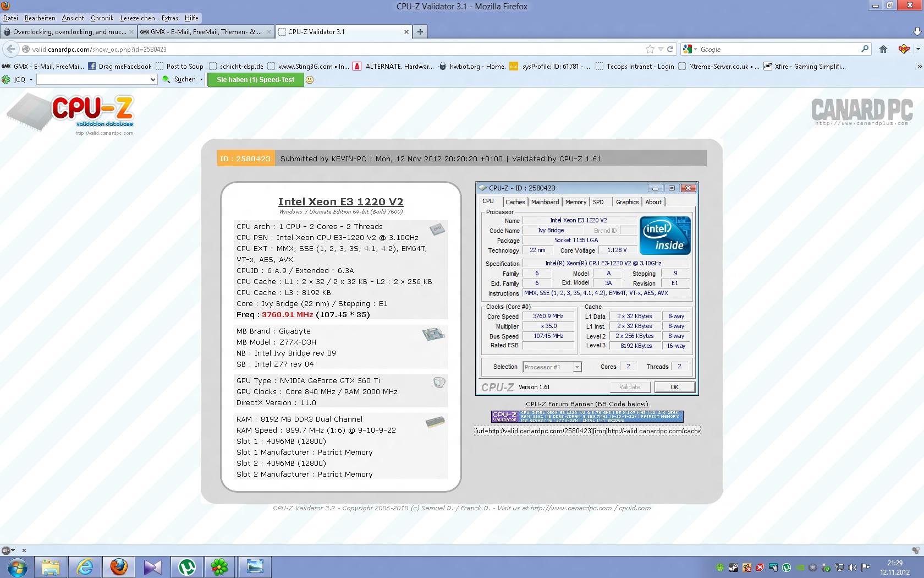Open the Intel Xeon E3 1220 V2 link
This screenshot has height=578, width=924.
[x=340, y=202]
